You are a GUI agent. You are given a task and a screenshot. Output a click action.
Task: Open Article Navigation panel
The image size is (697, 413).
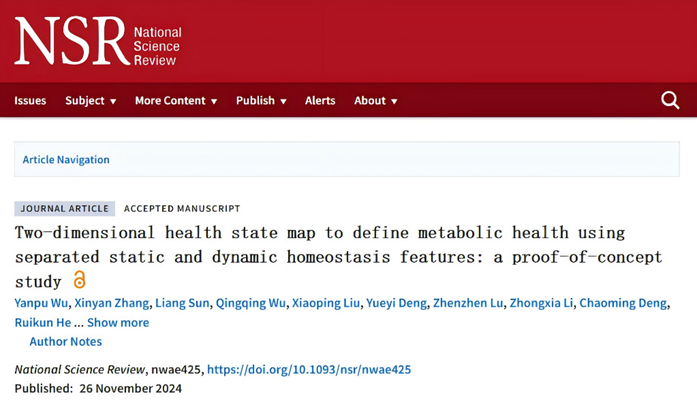point(66,160)
